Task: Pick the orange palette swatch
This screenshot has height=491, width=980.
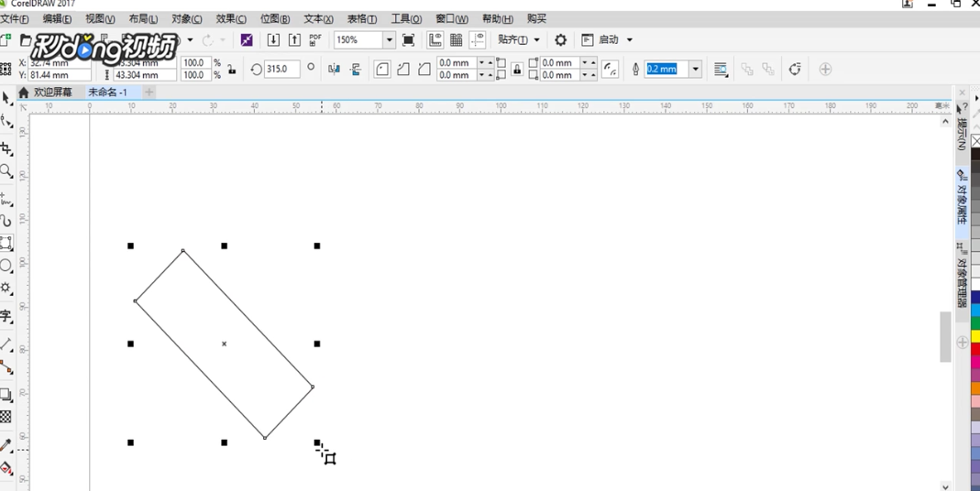Action: (975, 387)
